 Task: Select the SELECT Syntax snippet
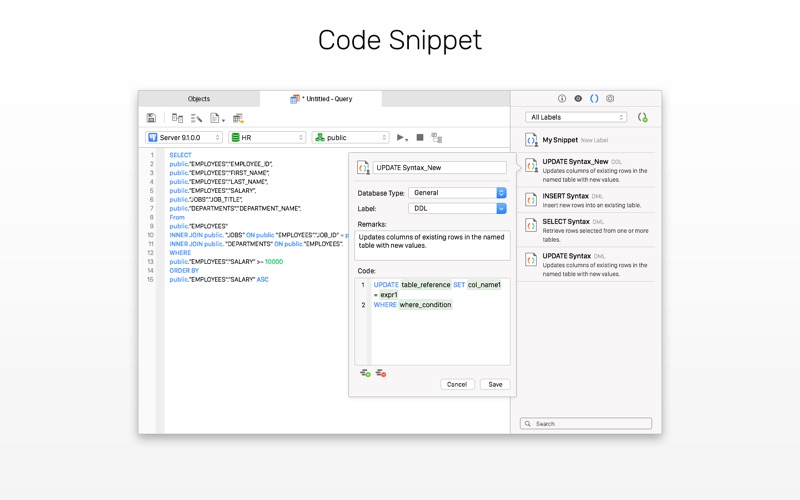(x=586, y=230)
